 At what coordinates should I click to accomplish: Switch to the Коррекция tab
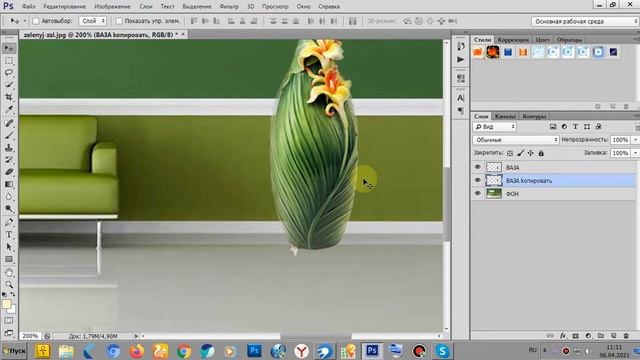pos(513,40)
